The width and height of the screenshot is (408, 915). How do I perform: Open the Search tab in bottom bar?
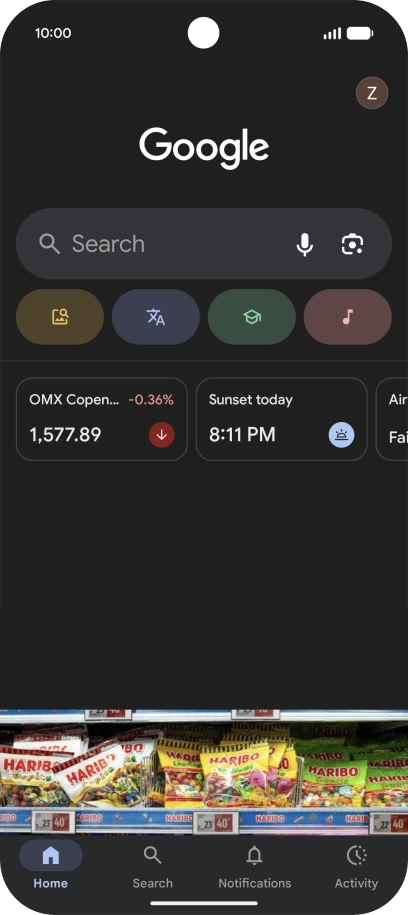pyautogui.click(x=152, y=865)
